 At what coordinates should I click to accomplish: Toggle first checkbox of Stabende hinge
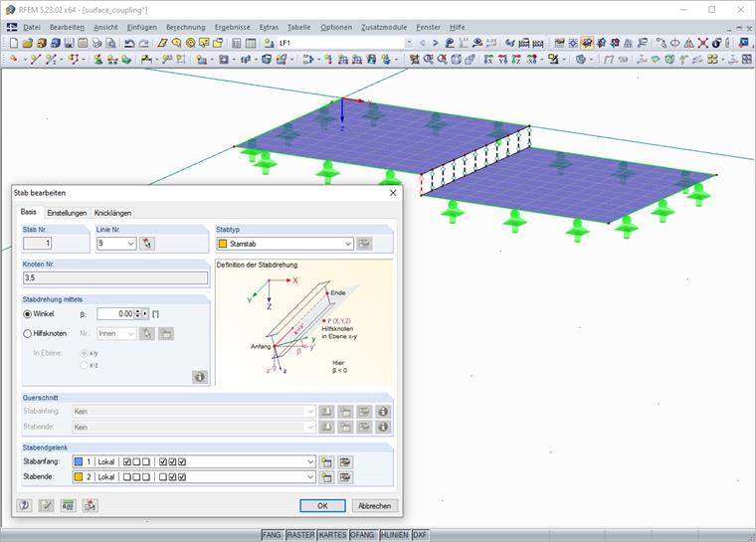127,477
